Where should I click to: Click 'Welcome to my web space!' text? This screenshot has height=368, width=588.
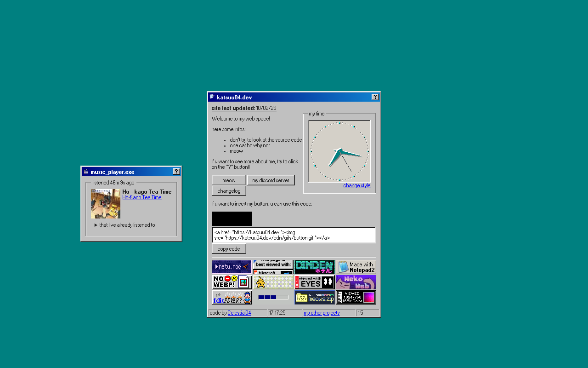pos(241,119)
